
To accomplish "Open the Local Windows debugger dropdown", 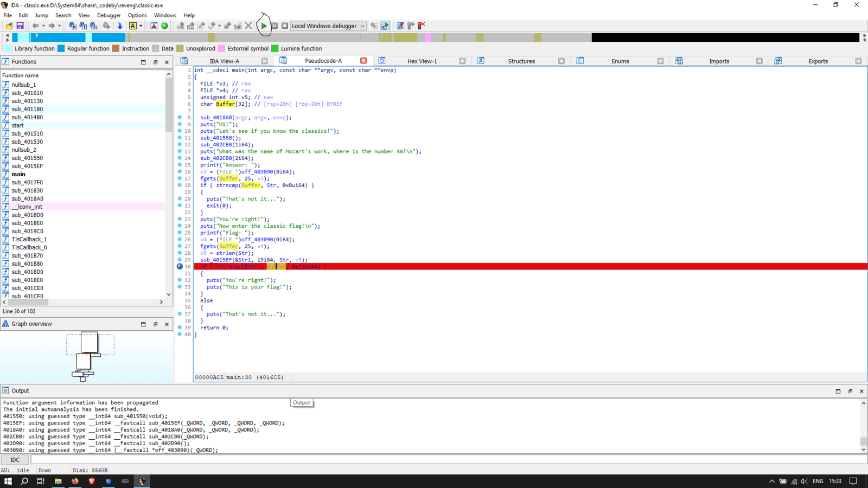I will 328,26.
